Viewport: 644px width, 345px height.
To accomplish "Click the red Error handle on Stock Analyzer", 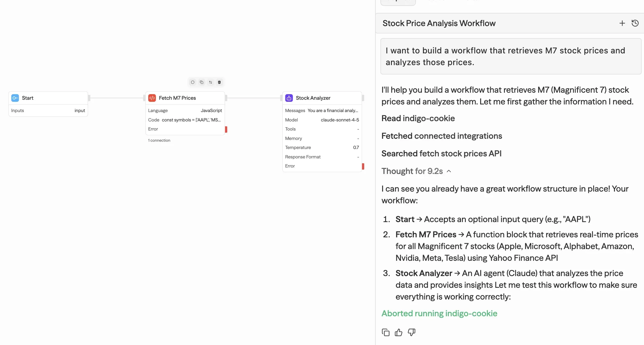I will [x=363, y=166].
